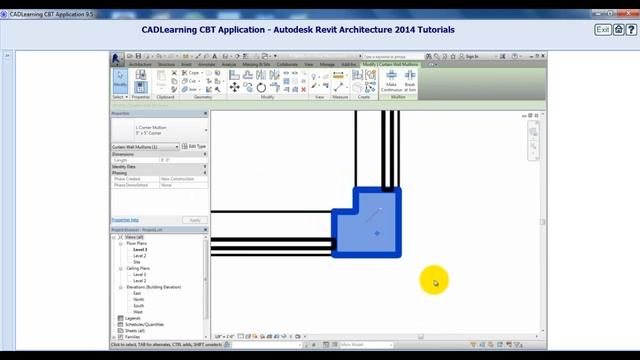Image resolution: width=640 pixels, height=360 pixels.
Task: Click the Text tool in quick access toolbar
Action: pos(215,56)
